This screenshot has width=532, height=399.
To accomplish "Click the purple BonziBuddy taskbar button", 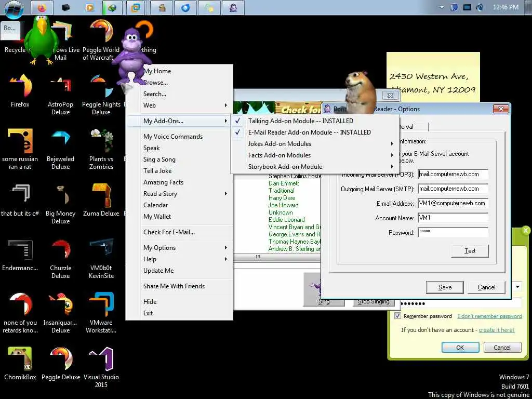I will (233, 8).
